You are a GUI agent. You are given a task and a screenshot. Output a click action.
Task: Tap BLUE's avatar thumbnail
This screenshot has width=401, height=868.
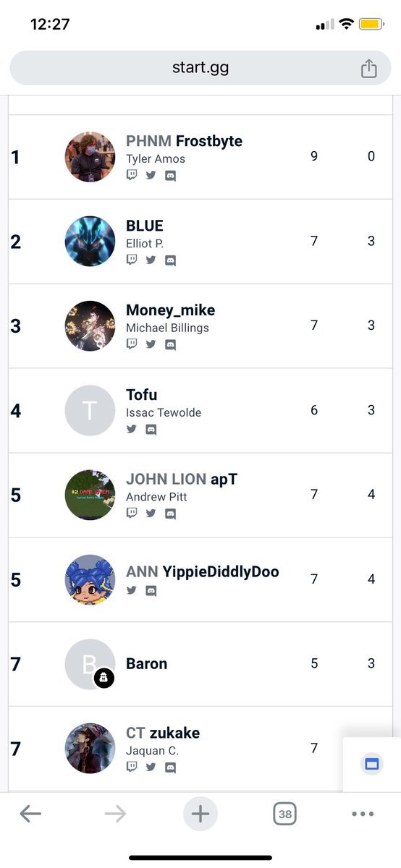point(90,242)
